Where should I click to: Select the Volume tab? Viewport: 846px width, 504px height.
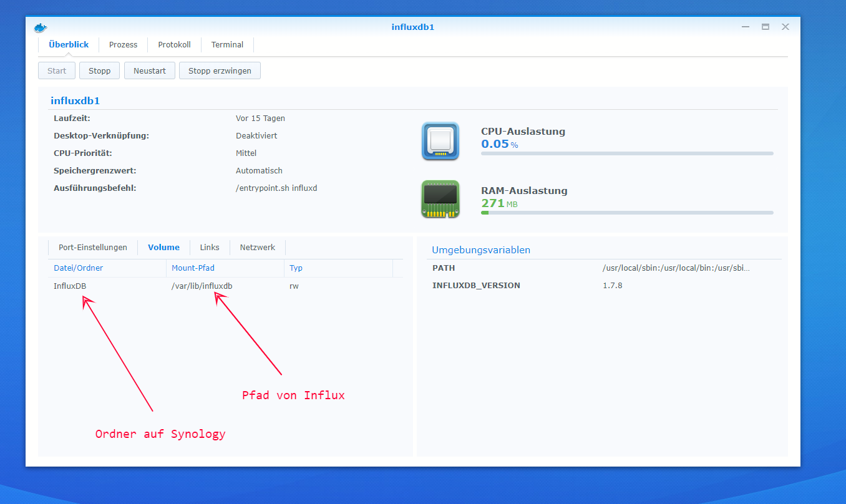pos(163,248)
